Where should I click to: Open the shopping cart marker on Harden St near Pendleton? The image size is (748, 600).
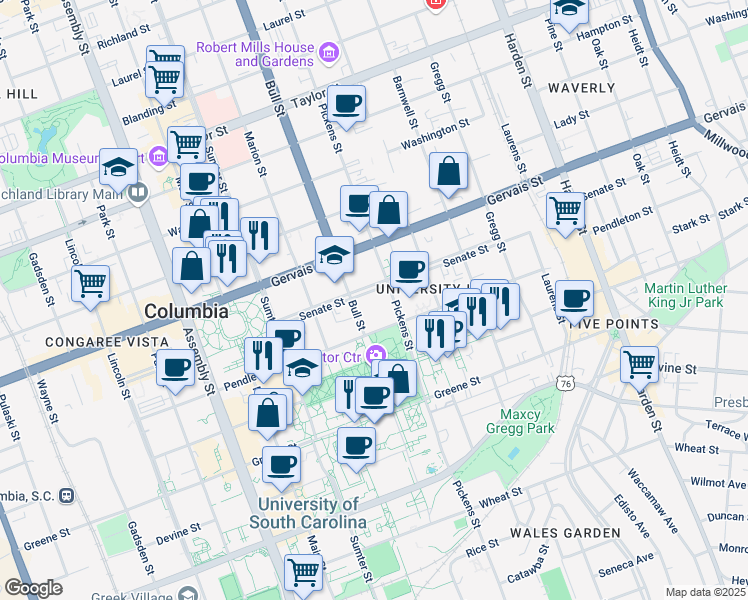click(x=566, y=211)
